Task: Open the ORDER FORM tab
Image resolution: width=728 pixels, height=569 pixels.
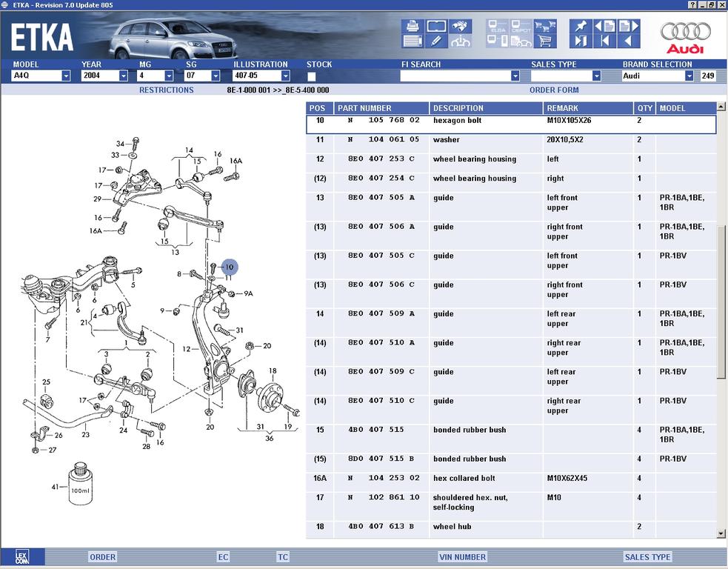Action: click(554, 90)
